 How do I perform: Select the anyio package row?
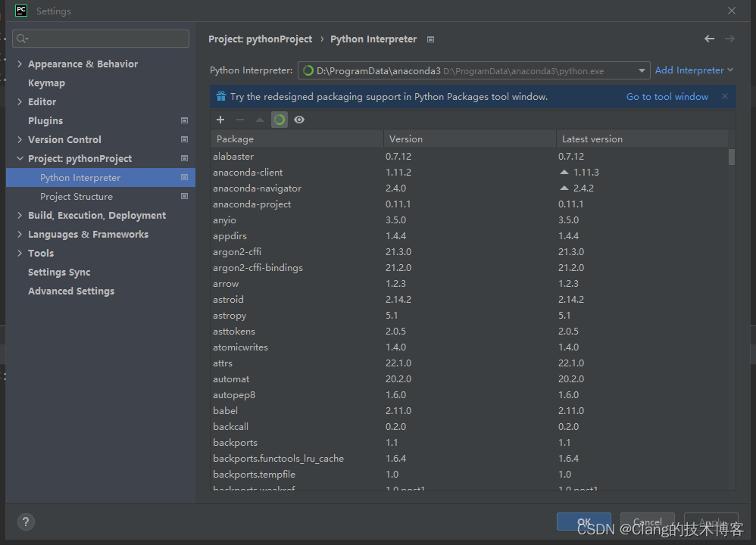470,220
